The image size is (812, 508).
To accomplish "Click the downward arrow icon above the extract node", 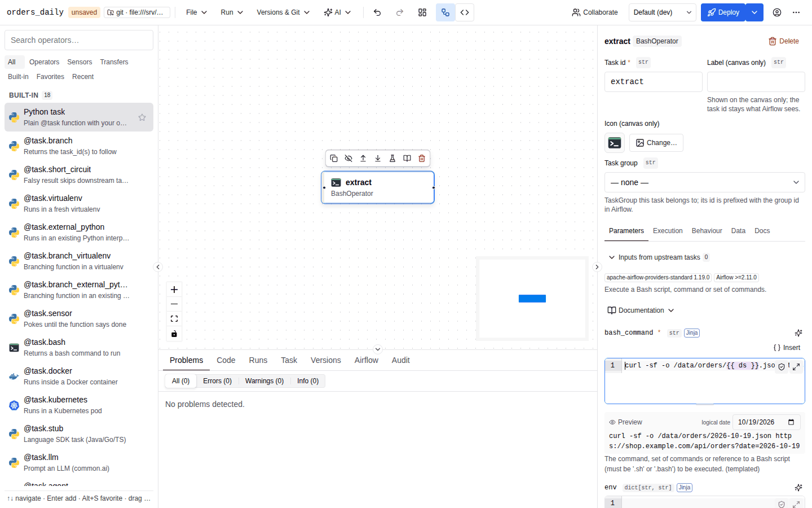I will pos(378,159).
